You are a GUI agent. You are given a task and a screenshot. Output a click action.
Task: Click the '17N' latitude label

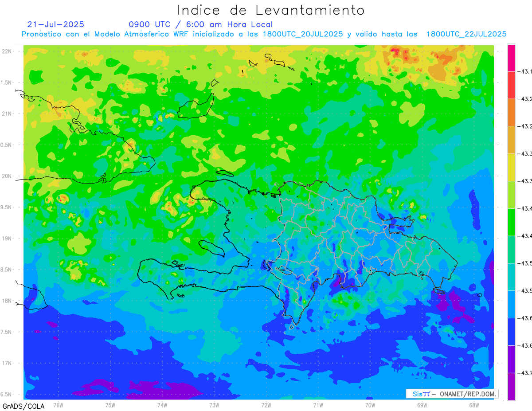8,364
